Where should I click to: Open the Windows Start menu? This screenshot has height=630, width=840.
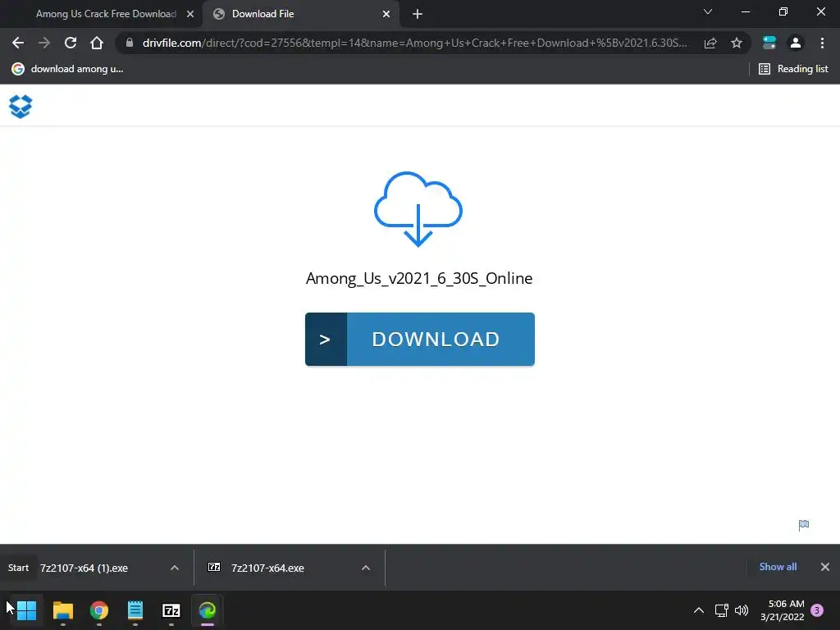(26, 610)
